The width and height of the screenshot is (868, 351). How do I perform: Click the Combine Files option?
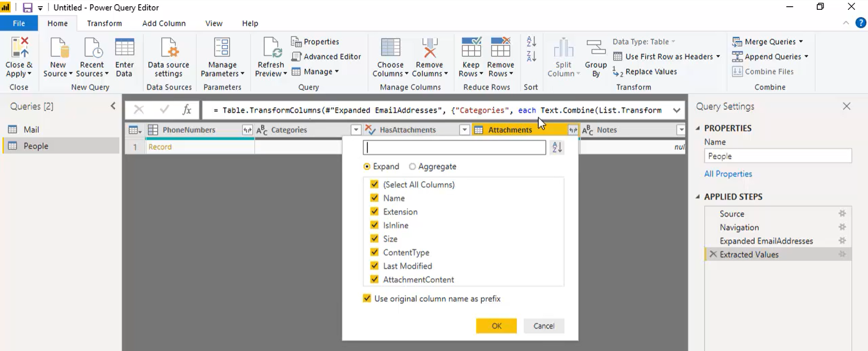[763, 71]
